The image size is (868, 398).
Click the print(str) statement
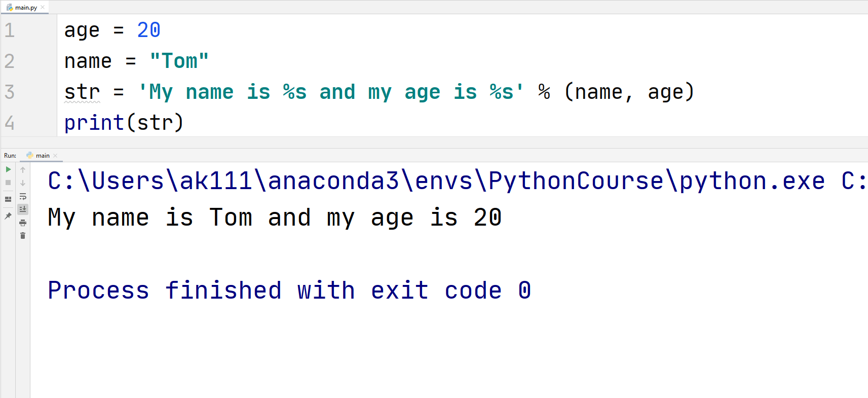(x=124, y=123)
